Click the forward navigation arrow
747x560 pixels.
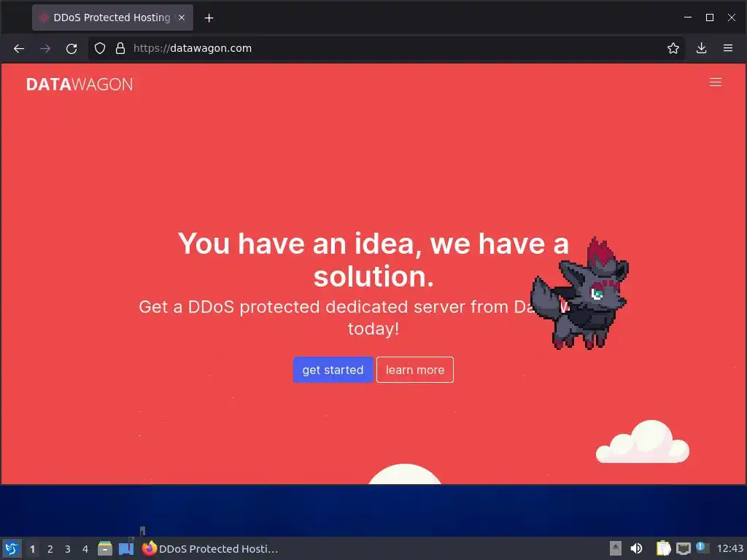[45, 49]
